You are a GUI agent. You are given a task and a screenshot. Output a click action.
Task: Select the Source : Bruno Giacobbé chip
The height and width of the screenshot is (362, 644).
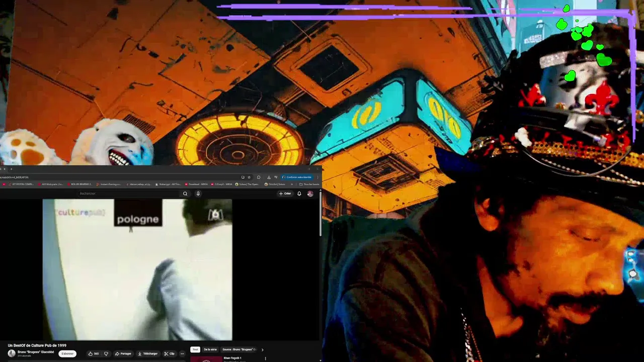pos(239,349)
